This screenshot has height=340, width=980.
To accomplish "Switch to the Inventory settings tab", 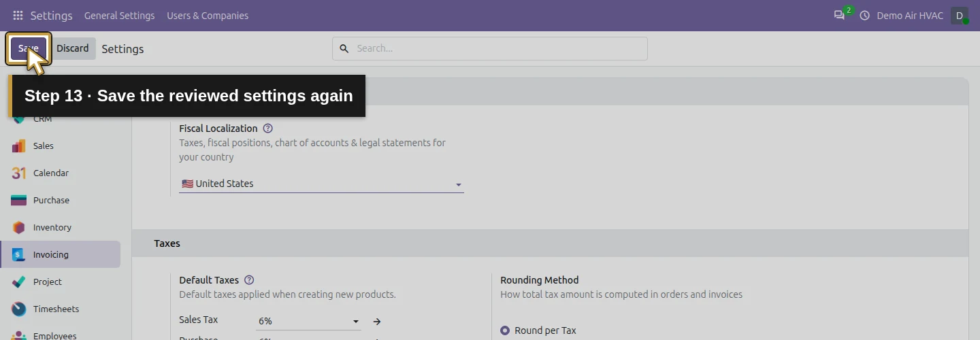I will tap(61, 227).
